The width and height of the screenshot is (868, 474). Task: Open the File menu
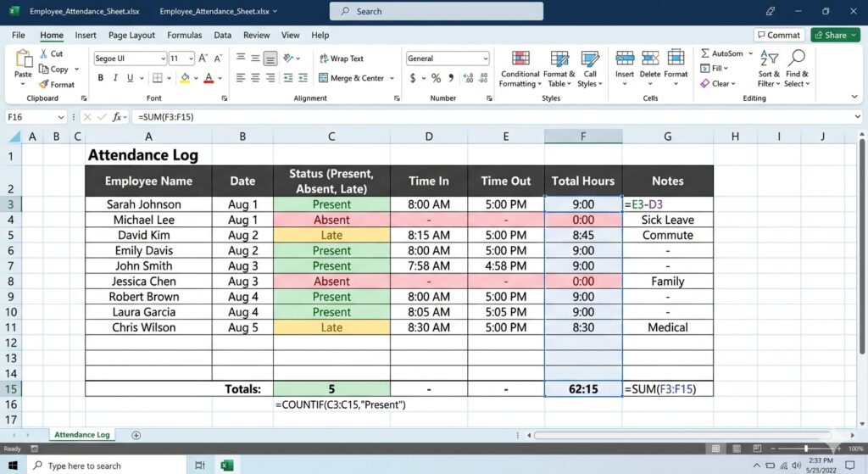click(x=19, y=35)
